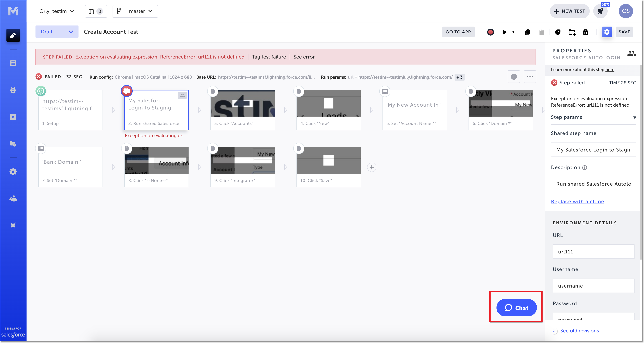Open the Chat widget button
This screenshot has height=343, width=644.
(516, 308)
